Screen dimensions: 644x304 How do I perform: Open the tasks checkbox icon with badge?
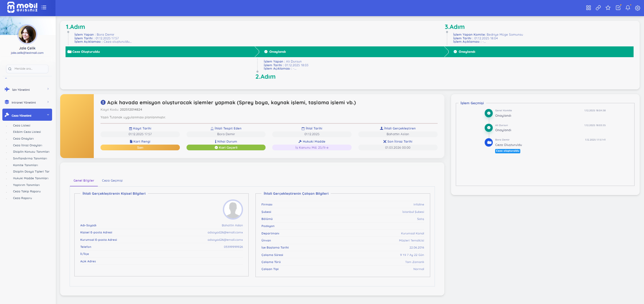pos(618,8)
